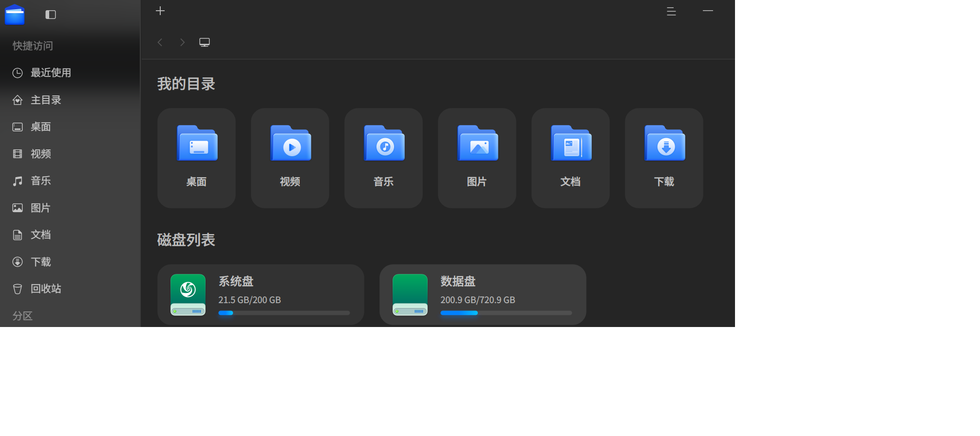Click the file manager app logo
Viewport: 980px width, 436px height.
[15, 14]
